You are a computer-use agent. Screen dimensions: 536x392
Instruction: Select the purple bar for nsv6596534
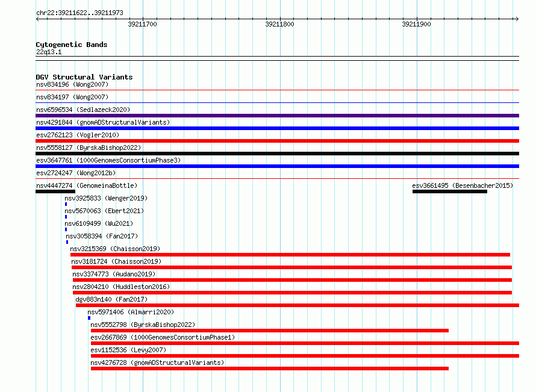(277, 116)
